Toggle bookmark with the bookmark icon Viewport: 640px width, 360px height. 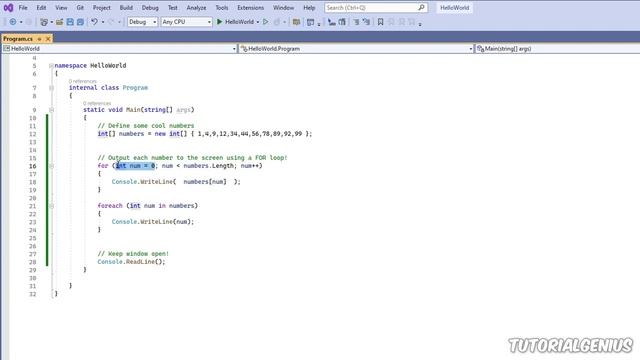(380, 22)
